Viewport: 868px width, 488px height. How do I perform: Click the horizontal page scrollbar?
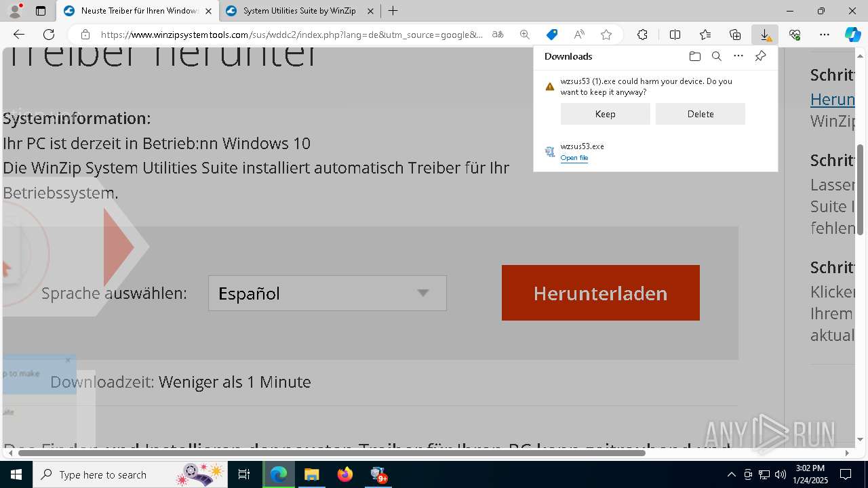tap(332, 453)
